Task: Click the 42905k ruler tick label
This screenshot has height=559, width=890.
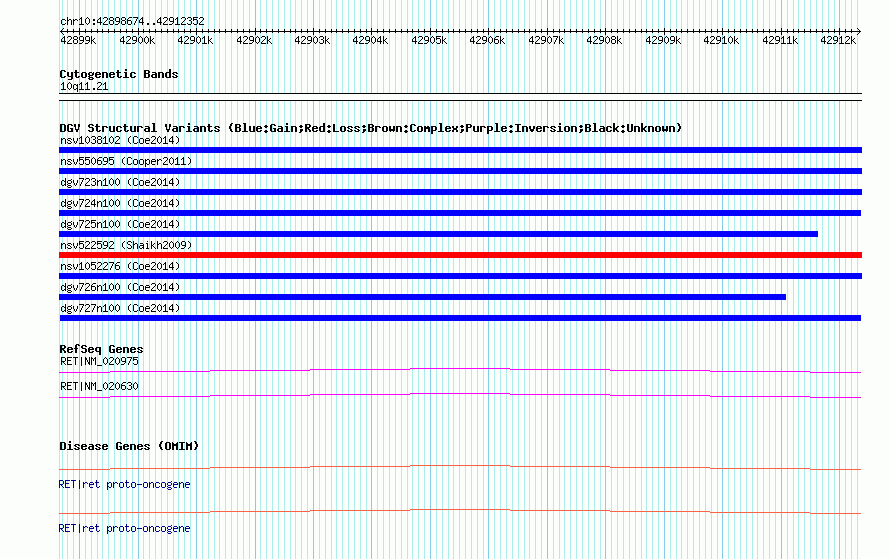Action: (x=429, y=40)
